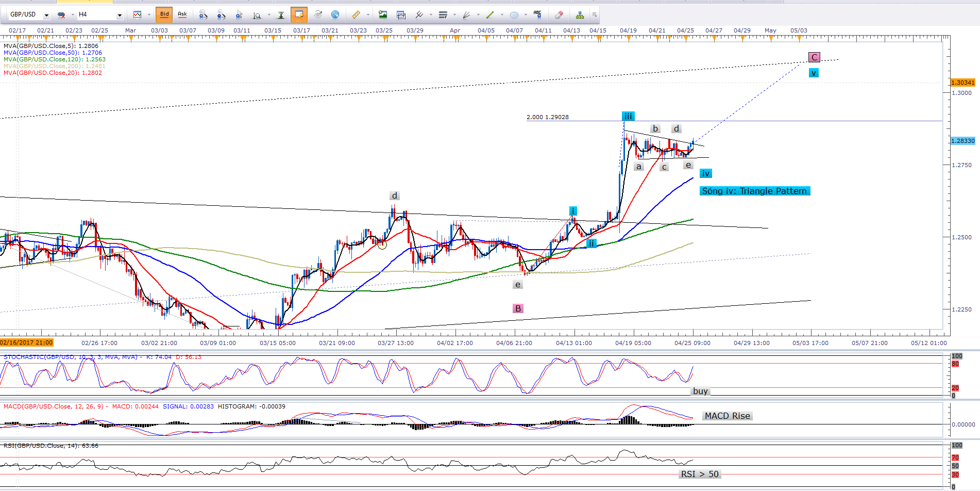
Task: Toggle the highlighted orange chart lock button
Action: click(x=299, y=15)
